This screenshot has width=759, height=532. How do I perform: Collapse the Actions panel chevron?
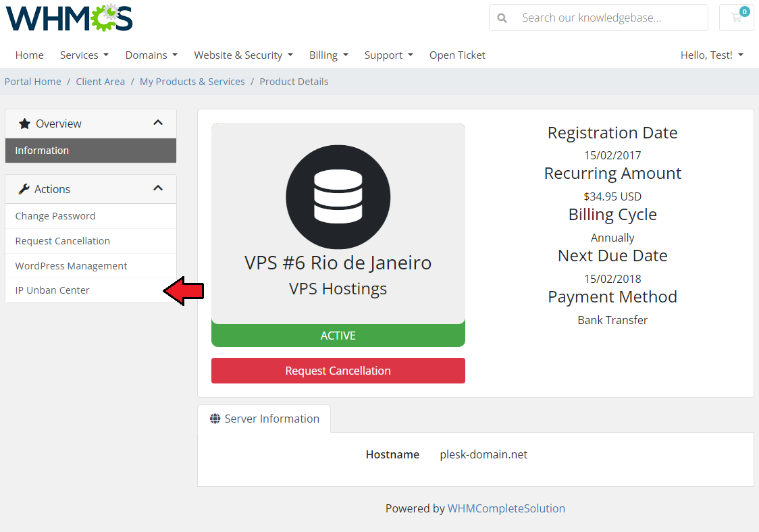[x=158, y=188]
